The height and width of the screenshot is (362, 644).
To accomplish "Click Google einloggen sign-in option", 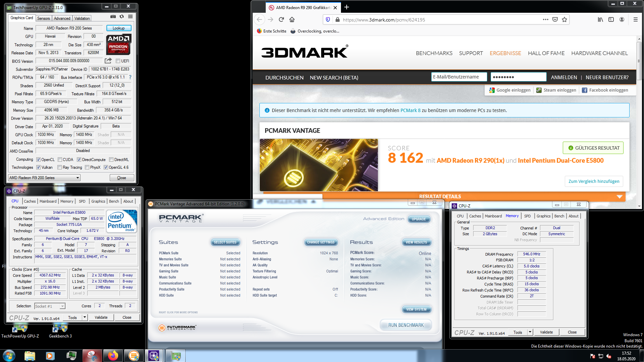I will coord(510,90).
